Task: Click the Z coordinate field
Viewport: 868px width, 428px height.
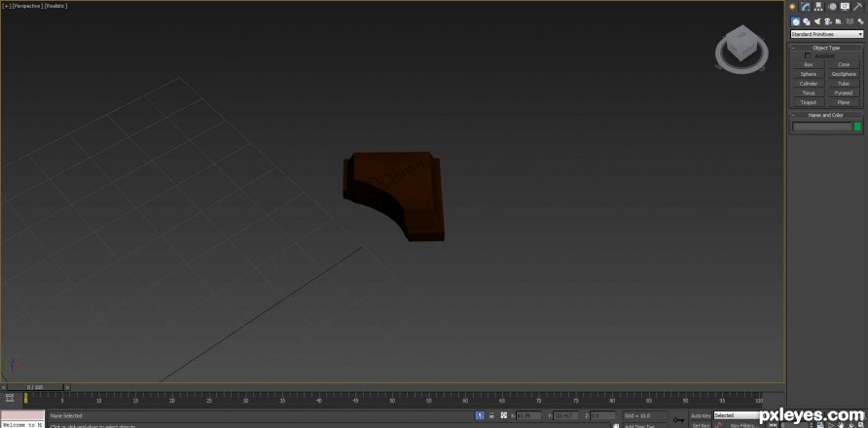Action: click(602, 415)
